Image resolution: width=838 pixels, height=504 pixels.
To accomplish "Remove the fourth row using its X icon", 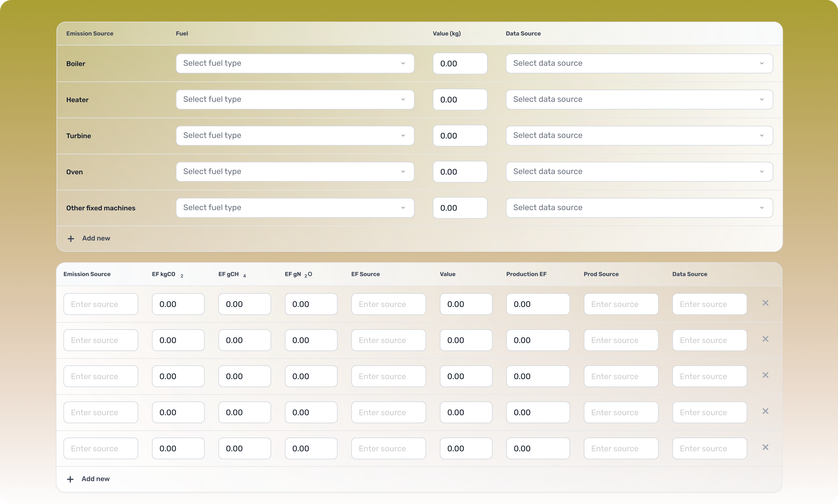I will tap(765, 411).
